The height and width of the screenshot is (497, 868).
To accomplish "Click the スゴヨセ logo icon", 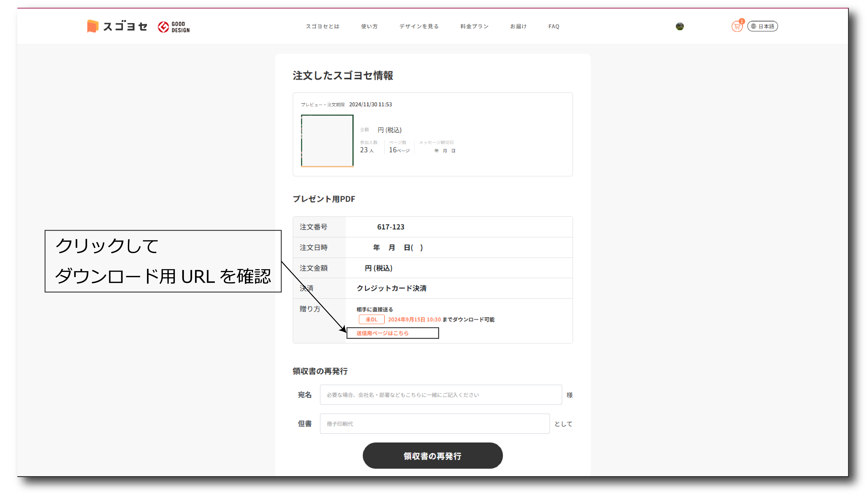I will (93, 26).
